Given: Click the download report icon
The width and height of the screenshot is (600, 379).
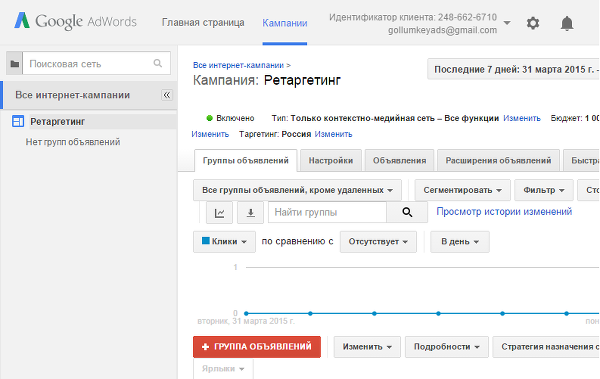Looking at the screenshot, I should click(250, 212).
